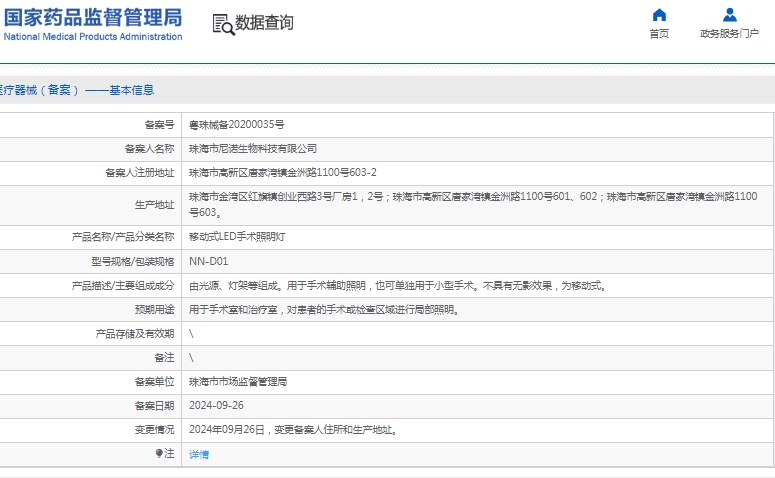Click the 备案人名称 row label
The image size is (775, 478).
click(x=149, y=149)
